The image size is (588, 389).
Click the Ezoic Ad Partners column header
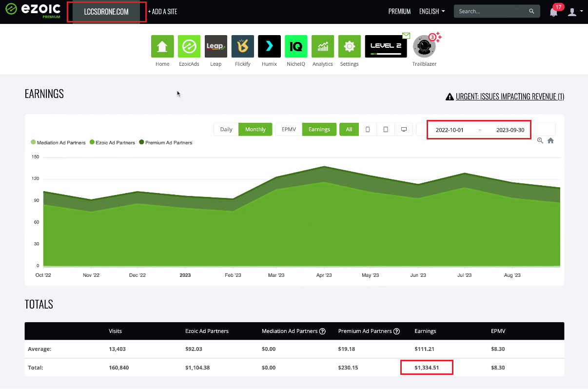click(207, 331)
